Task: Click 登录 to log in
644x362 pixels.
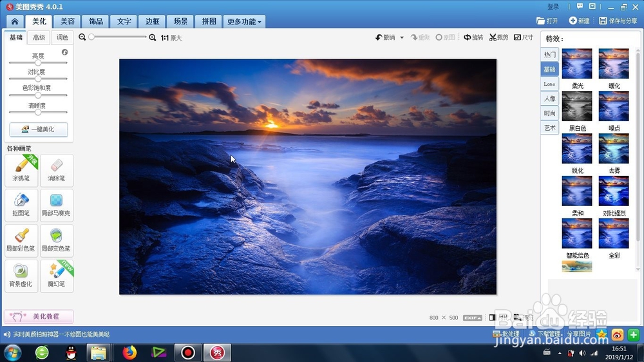Action: [x=553, y=6]
